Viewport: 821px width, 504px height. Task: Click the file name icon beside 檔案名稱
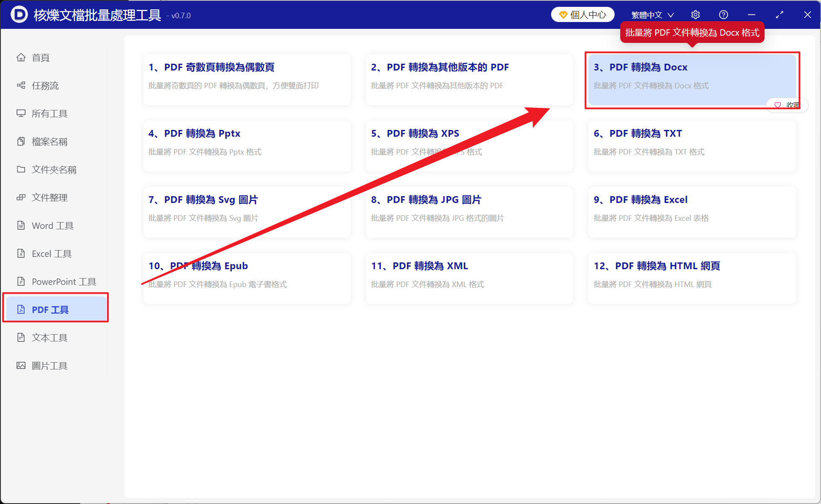(21, 141)
